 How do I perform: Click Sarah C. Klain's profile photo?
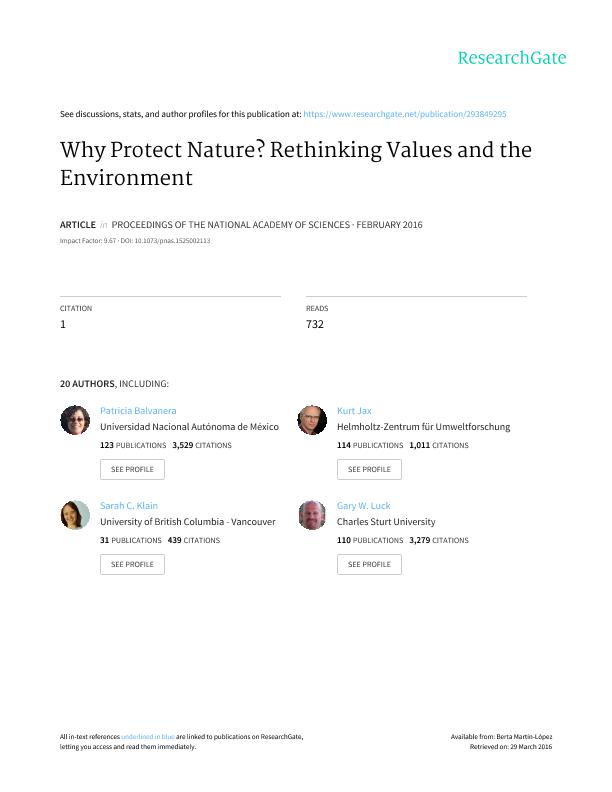(x=75, y=515)
